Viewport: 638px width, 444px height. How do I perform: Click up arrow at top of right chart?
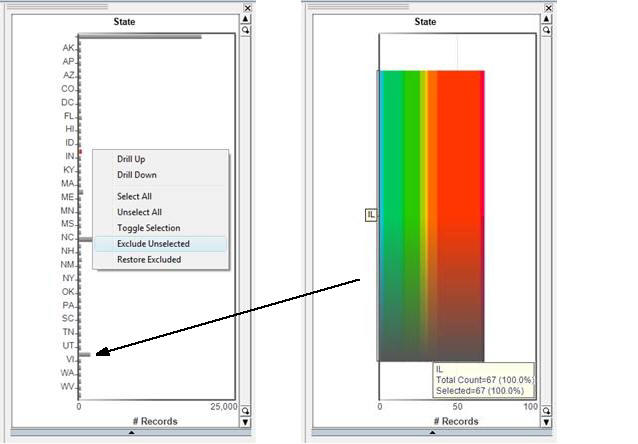[546, 19]
